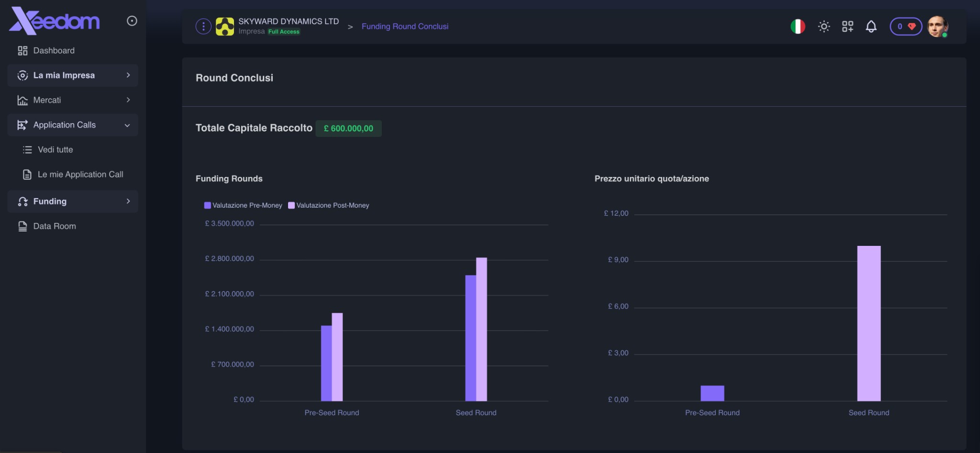Select the Mercati chart icon
This screenshot has width=980, height=453.
pyautogui.click(x=22, y=100)
